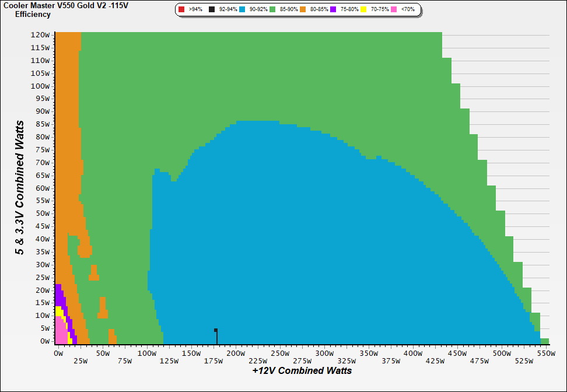Click the 60W tick label on the vertical axis
This screenshot has height=392, width=567.
pyautogui.click(x=43, y=188)
